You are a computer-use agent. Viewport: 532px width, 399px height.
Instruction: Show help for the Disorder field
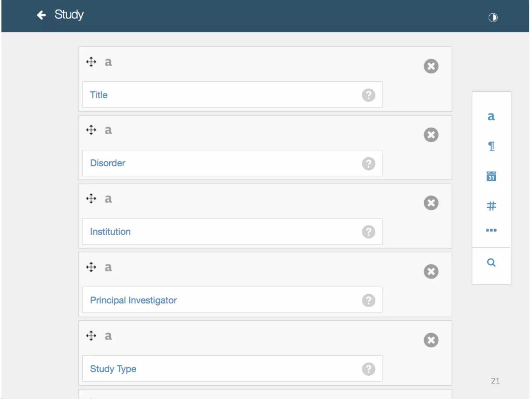pyautogui.click(x=368, y=164)
